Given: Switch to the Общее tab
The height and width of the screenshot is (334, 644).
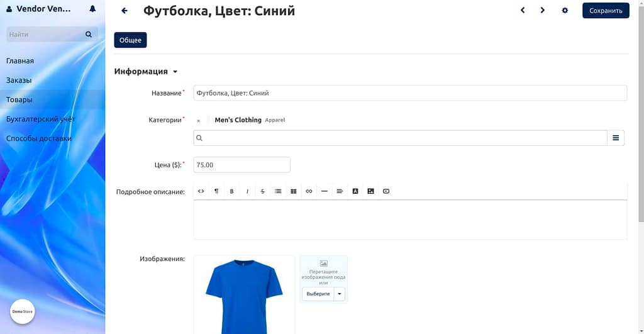Looking at the screenshot, I should [x=130, y=40].
